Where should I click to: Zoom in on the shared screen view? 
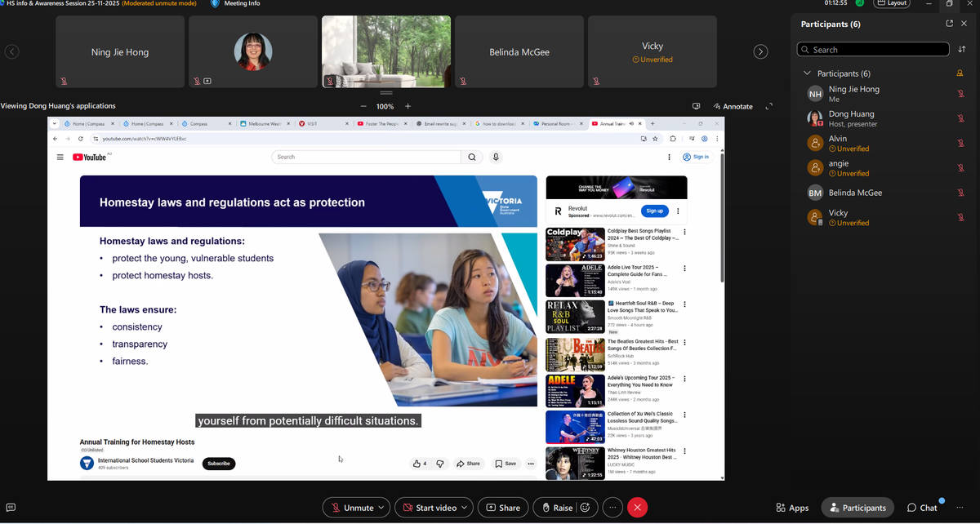point(408,106)
